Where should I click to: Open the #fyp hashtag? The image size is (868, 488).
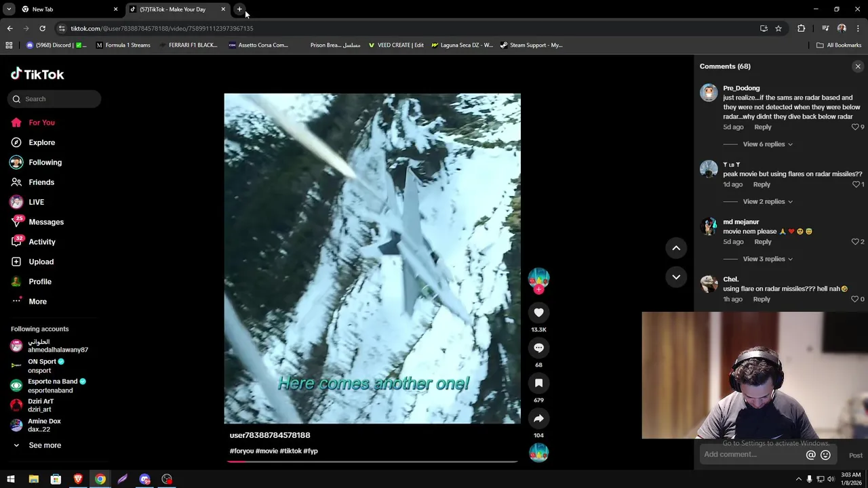pos(311,451)
